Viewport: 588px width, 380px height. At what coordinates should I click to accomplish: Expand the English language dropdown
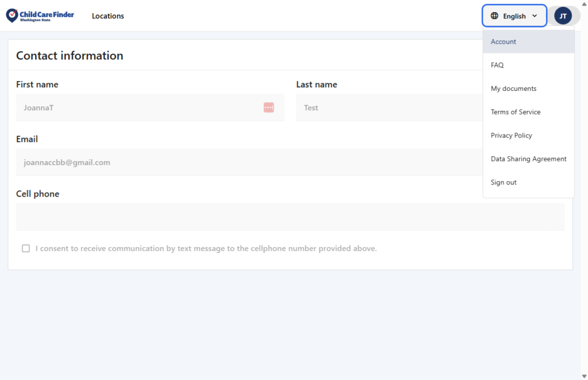pyautogui.click(x=514, y=16)
